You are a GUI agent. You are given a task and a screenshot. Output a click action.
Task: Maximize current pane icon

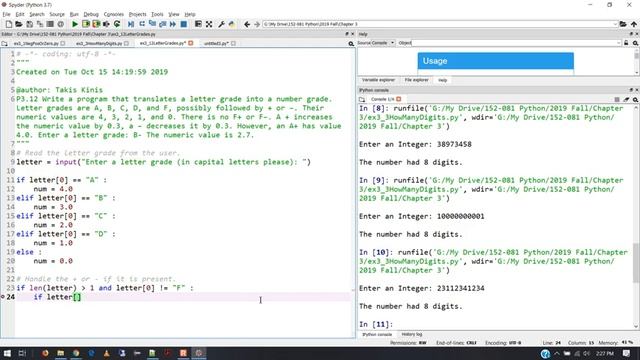tap(198, 24)
